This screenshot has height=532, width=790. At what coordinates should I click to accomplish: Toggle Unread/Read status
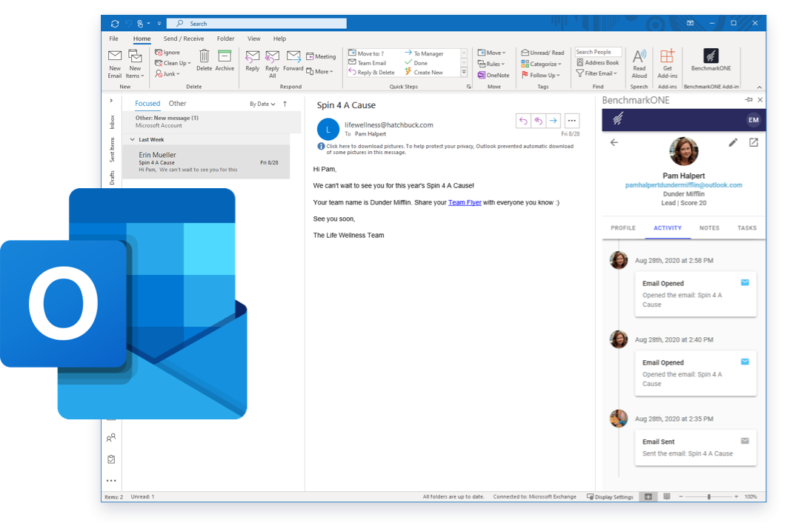coord(542,53)
